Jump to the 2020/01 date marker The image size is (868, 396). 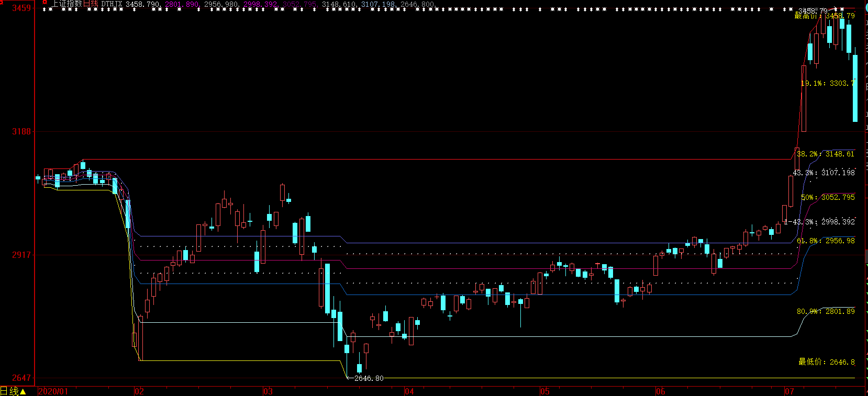pos(53,391)
